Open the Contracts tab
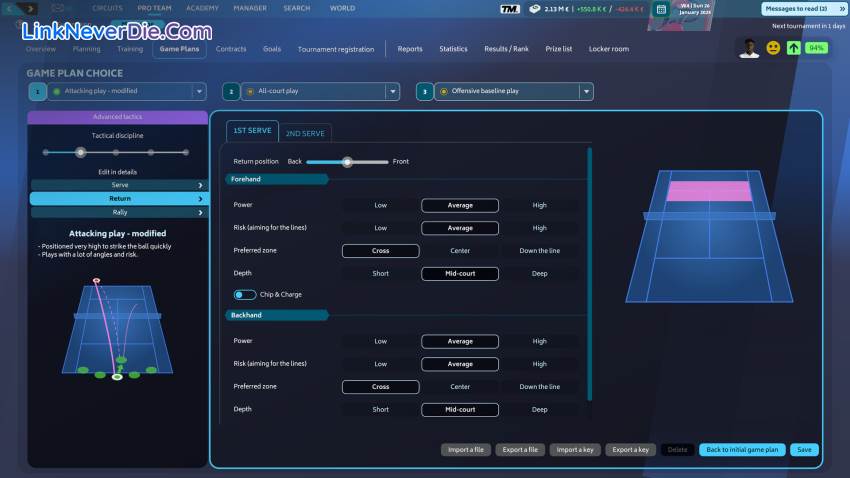The width and height of the screenshot is (850, 478). point(231,48)
